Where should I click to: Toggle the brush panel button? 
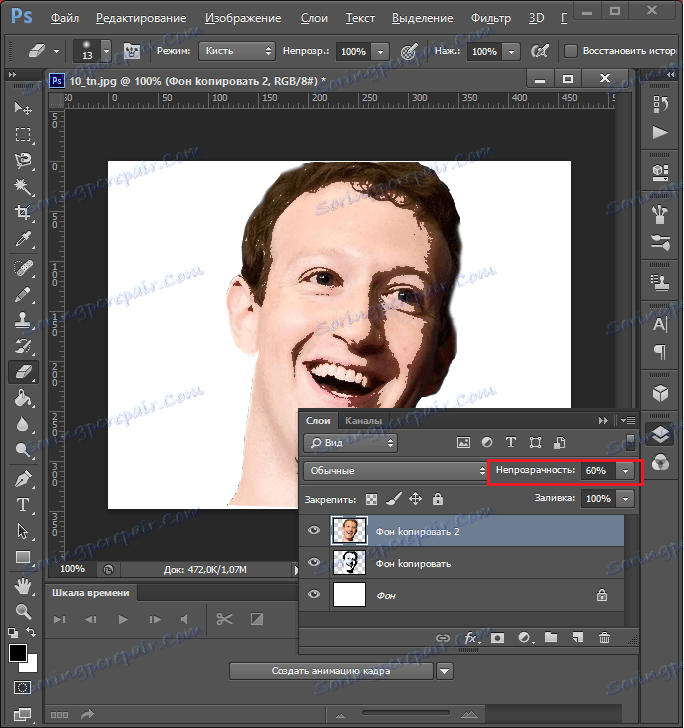tap(132, 51)
